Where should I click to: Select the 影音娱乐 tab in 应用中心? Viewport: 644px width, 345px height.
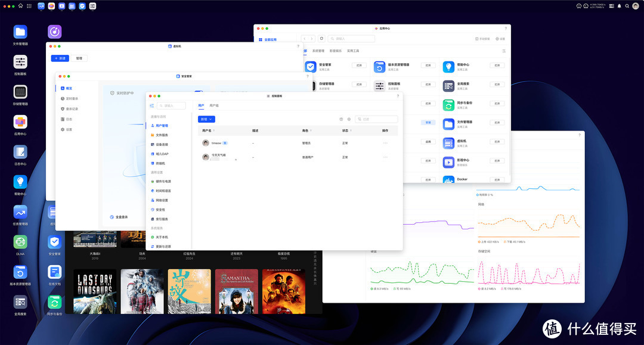click(336, 51)
